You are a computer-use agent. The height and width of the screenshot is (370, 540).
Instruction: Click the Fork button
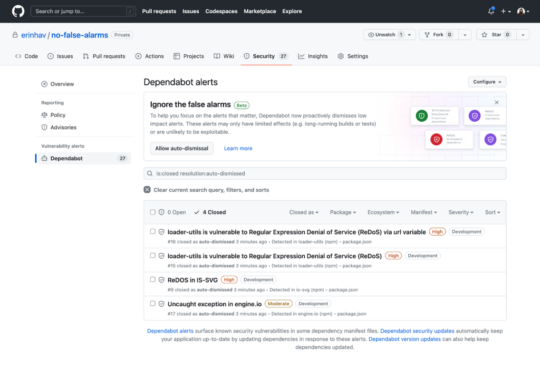[439, 35]
